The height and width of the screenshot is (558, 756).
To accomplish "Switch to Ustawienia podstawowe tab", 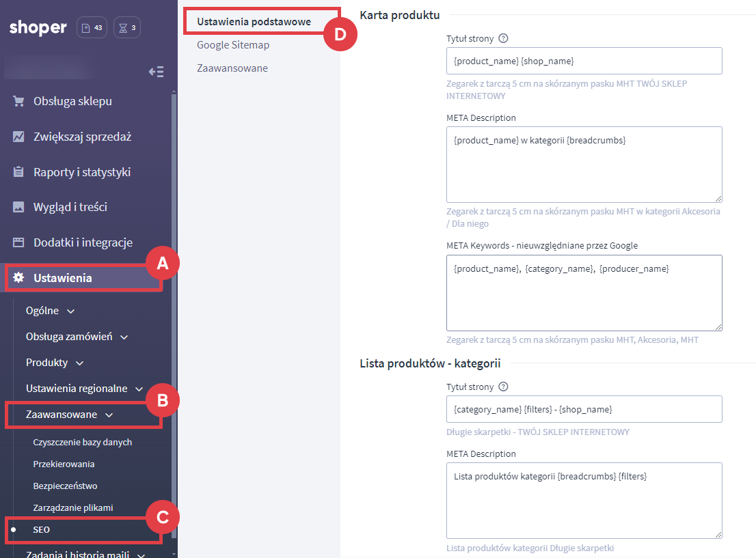I will point(254,22).
